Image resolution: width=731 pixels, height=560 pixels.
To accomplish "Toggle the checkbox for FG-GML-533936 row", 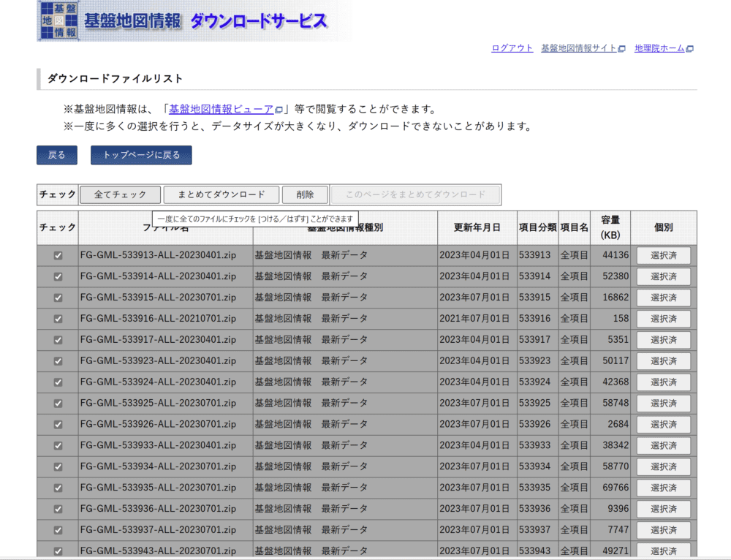I will tap(58, 509).
